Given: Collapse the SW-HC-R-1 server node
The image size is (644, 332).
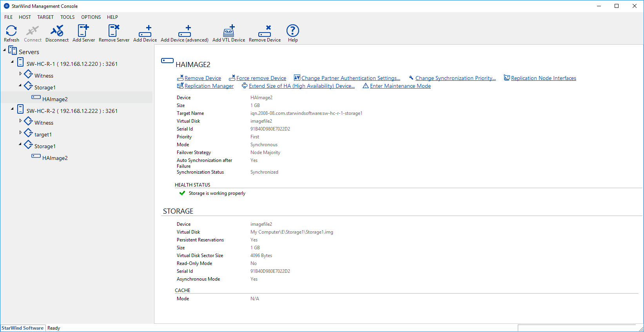Looking at the screenshot, I should click(13, 62).
